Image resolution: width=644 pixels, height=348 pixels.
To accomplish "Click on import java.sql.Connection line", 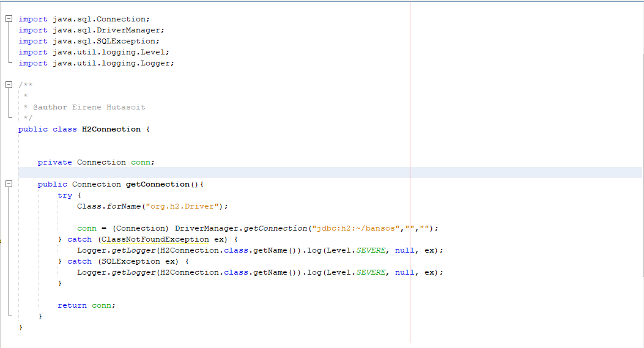I will click(x=84, y=19).
